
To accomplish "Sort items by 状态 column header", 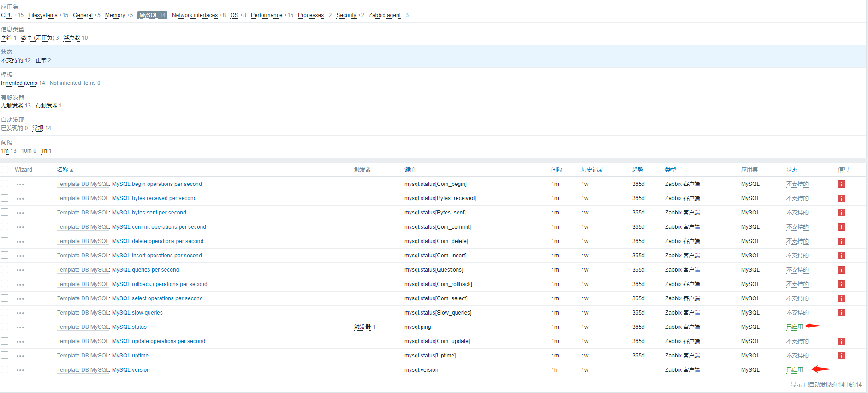I will 791,170.
